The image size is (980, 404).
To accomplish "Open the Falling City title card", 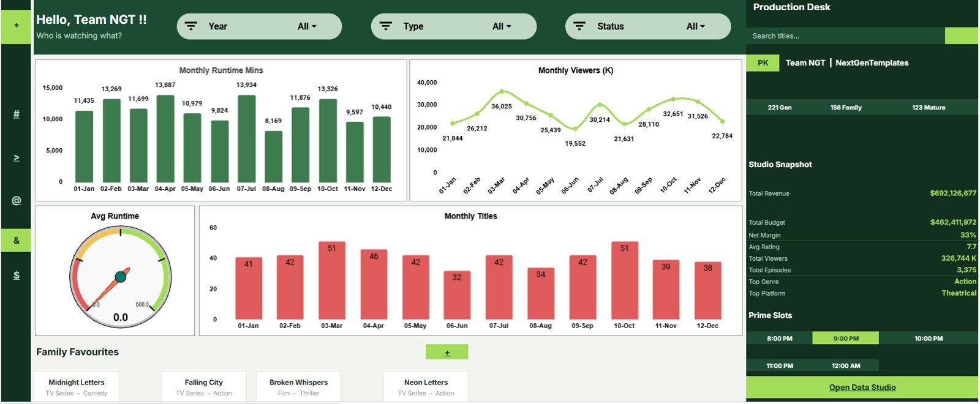I will click(204, 387).
